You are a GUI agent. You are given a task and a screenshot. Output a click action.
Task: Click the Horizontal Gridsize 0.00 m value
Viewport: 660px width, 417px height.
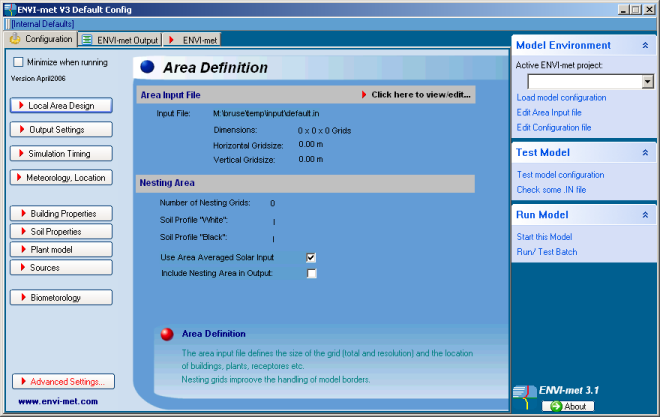(311, 145)
